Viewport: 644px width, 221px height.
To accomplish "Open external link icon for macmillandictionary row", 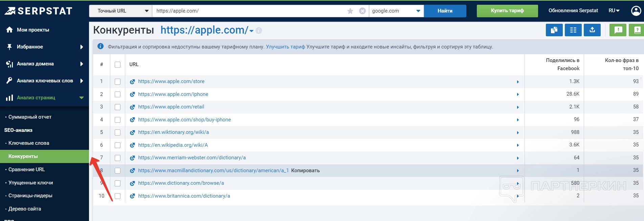I will 132,170.
